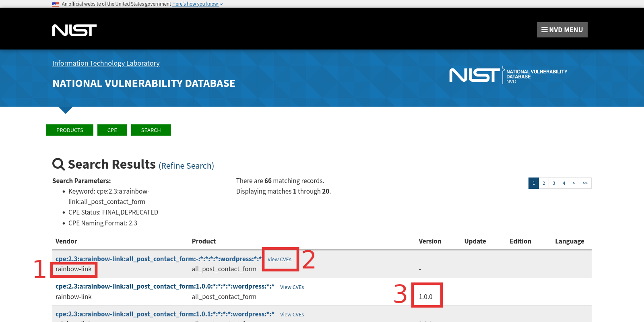Click the Refine Search link

pos(186,166)
